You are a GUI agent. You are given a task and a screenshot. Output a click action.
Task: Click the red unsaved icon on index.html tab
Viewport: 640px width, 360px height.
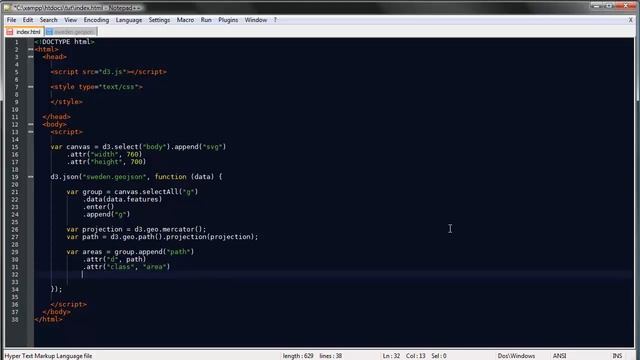click(10, 31)
